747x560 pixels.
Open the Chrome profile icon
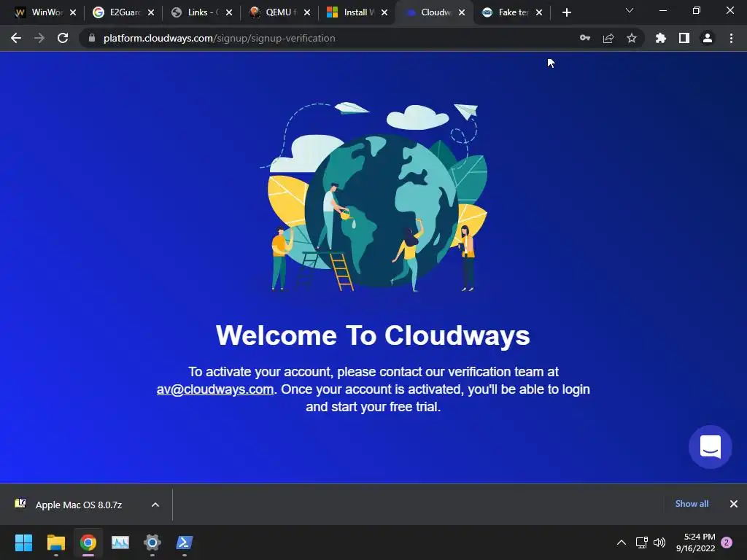(x=708, y=38)
